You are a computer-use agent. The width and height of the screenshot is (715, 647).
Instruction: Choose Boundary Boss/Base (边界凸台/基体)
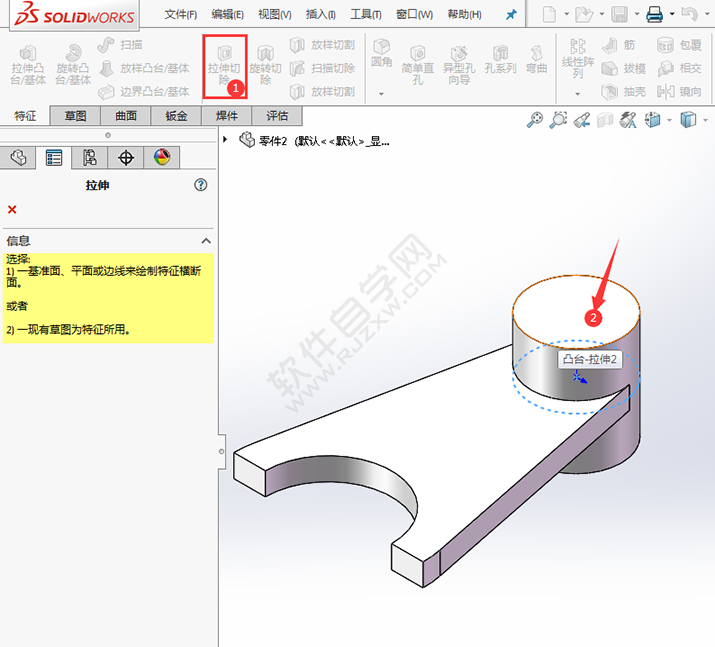tap(144, 92)
